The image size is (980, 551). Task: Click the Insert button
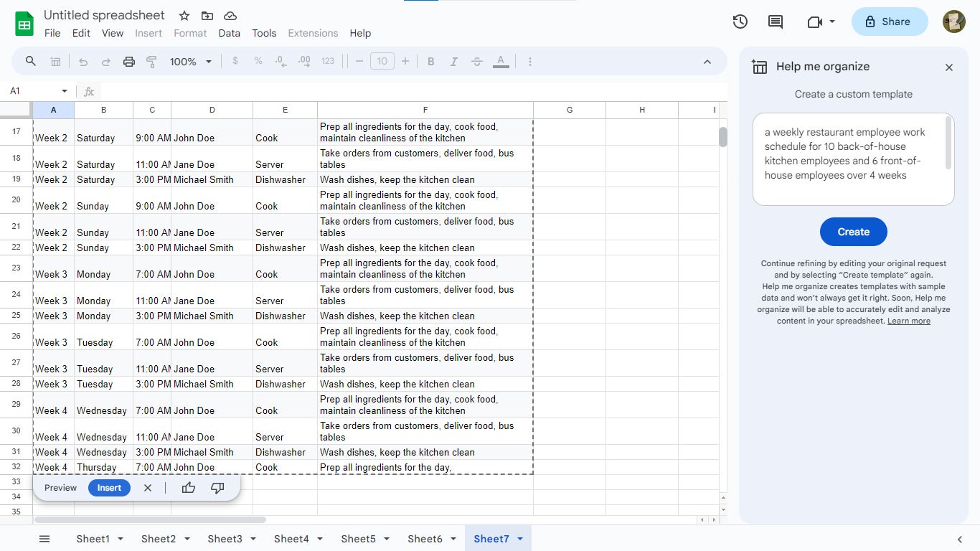(x=109, y=488)
